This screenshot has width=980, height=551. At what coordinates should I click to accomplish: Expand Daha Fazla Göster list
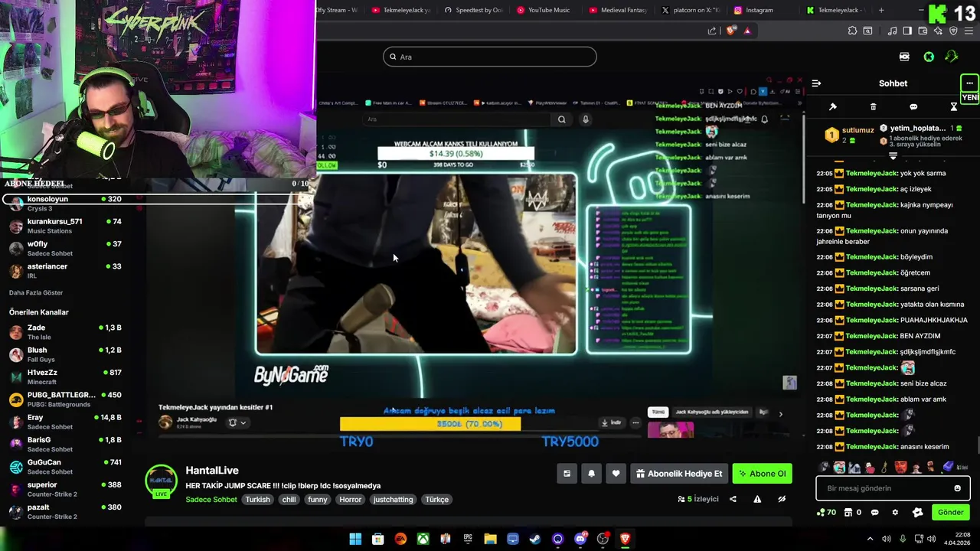[x=36, y=292]
